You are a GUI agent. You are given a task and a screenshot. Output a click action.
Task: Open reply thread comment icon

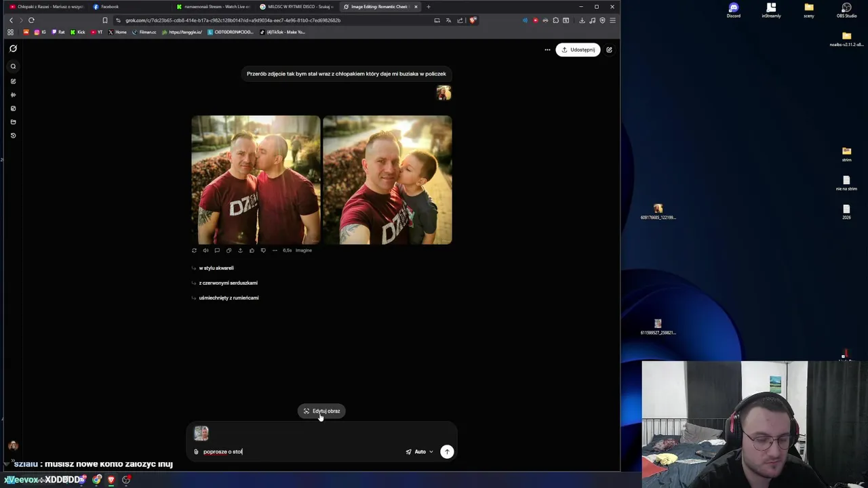pos(217,251)
